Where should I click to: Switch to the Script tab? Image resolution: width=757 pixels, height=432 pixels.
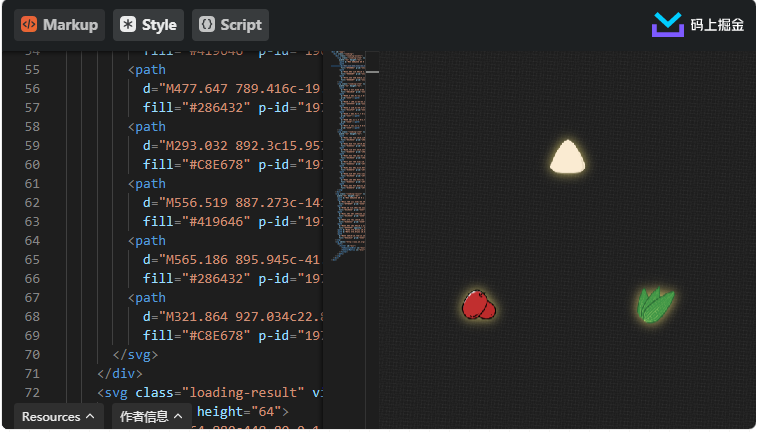click(230, 25)
